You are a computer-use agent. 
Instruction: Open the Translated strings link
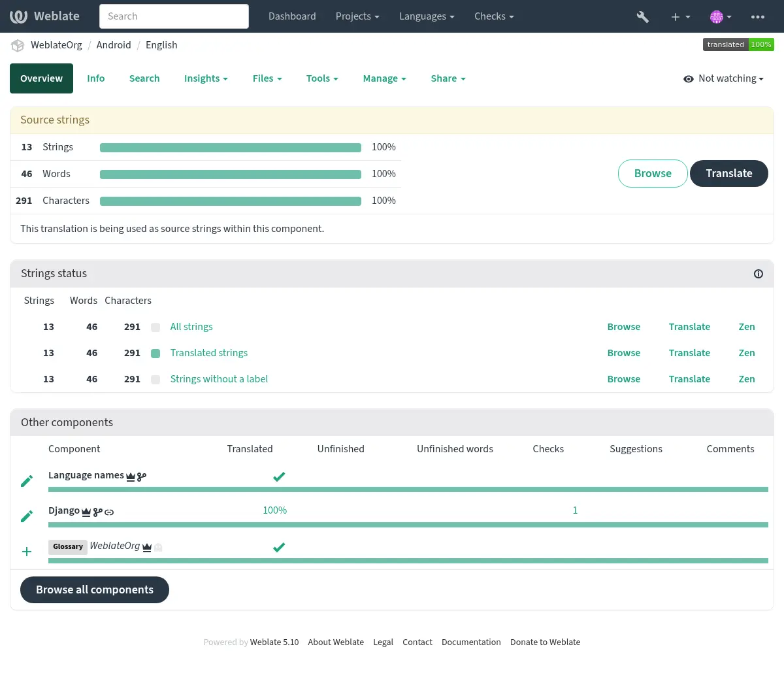(209, 353)
